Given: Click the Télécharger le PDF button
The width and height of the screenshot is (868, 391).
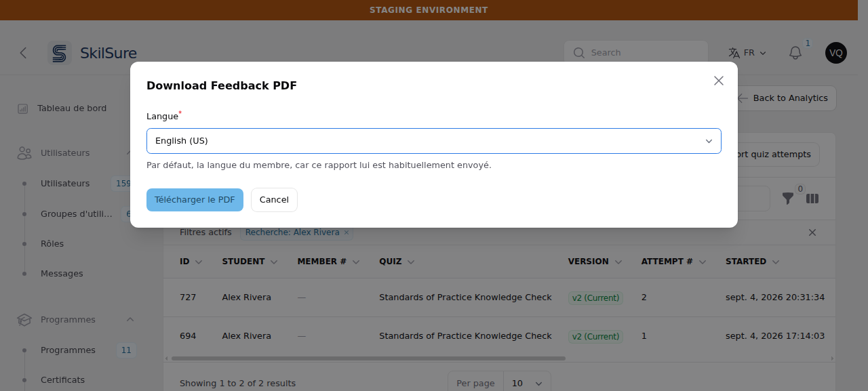Looking at the screenshot, I should [195, 200].
